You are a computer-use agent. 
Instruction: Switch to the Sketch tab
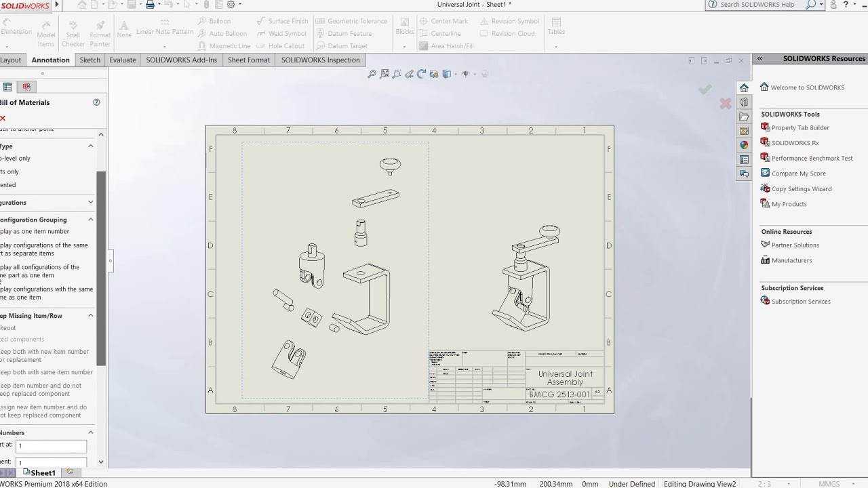90,60
